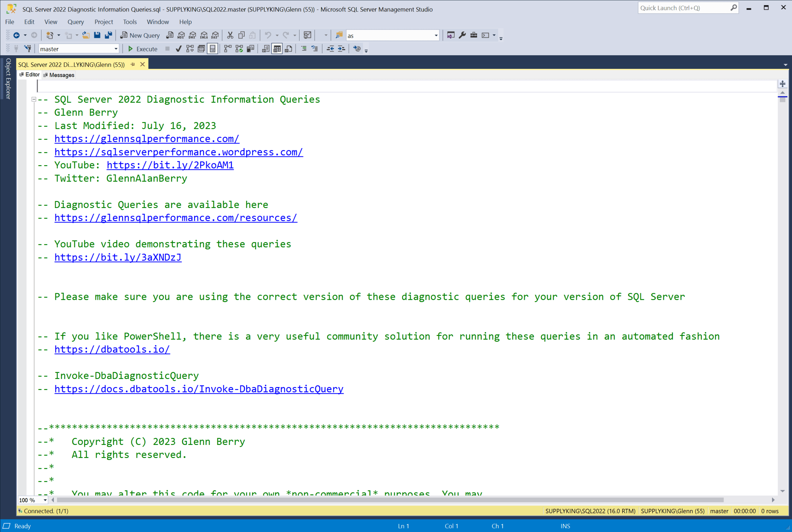Screen dimensions: 792x532
Task: Switch to the Messages tab
Action: pos(61,75)
